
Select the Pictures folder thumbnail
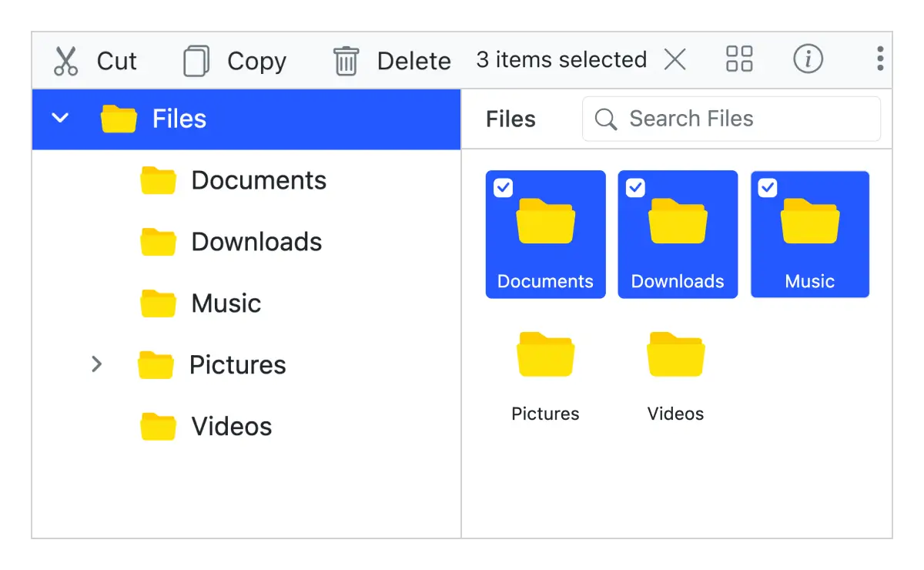(x=545, y=354)
